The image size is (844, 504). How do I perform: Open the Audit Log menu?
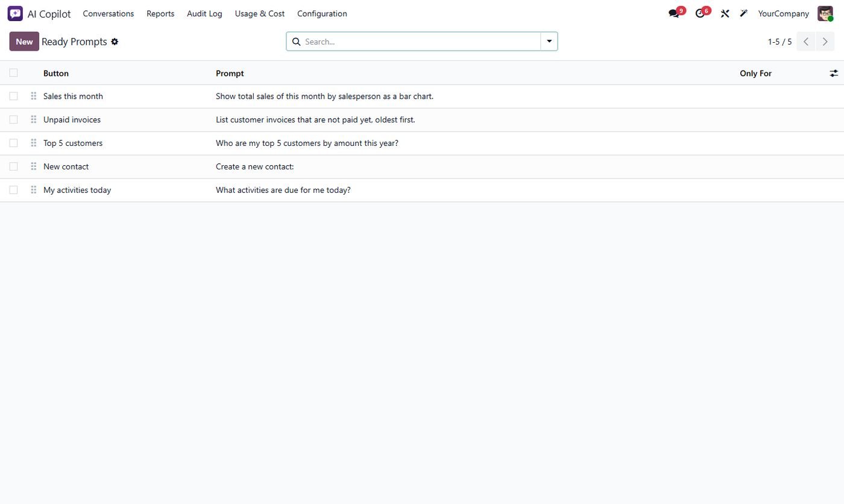(204, 13)
